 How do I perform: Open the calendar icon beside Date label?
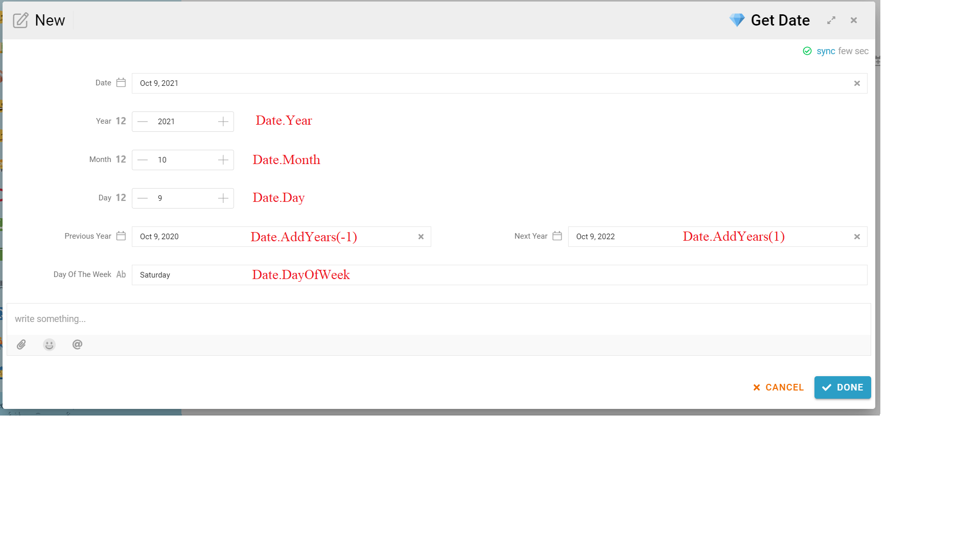coord(121,83)
